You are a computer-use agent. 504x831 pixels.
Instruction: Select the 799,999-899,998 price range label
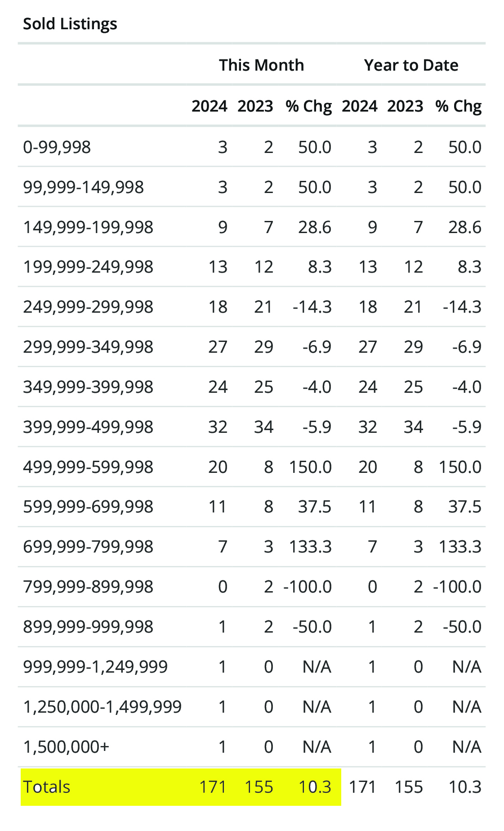[88, 587]
